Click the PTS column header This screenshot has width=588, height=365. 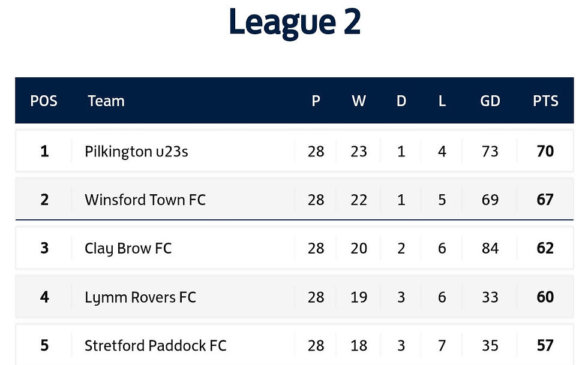[x=545, y=101]
